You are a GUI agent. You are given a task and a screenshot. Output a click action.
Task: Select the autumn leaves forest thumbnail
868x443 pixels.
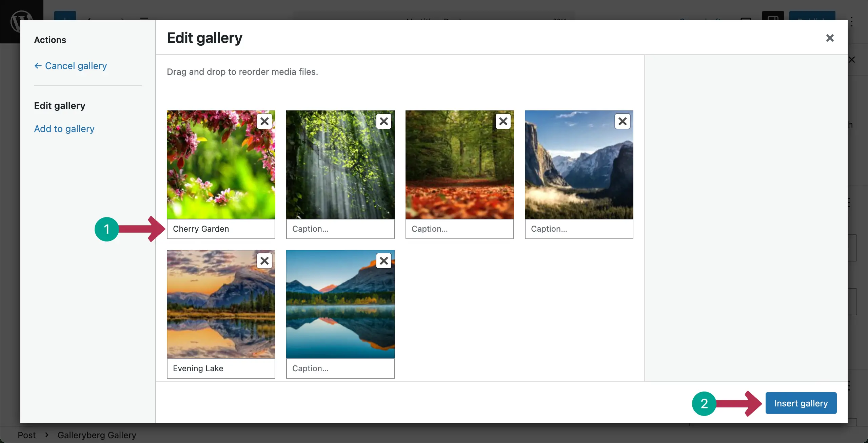(460, 165)
